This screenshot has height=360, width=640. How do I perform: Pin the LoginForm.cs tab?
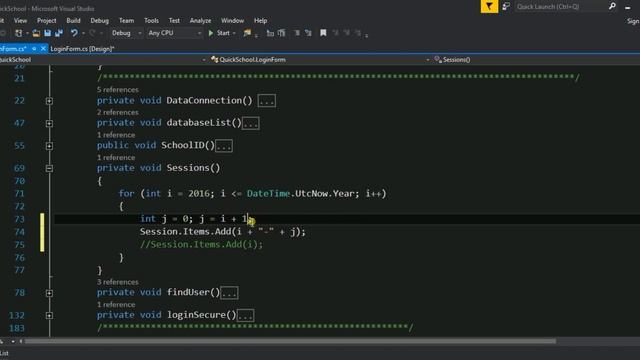pos(34,49)
